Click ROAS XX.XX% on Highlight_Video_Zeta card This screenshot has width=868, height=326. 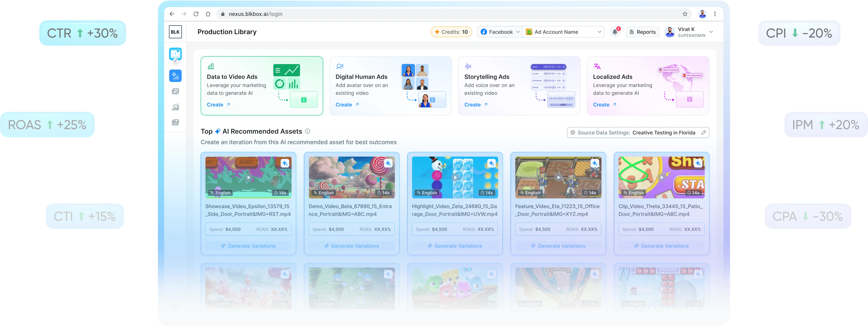tap(478, 229)
